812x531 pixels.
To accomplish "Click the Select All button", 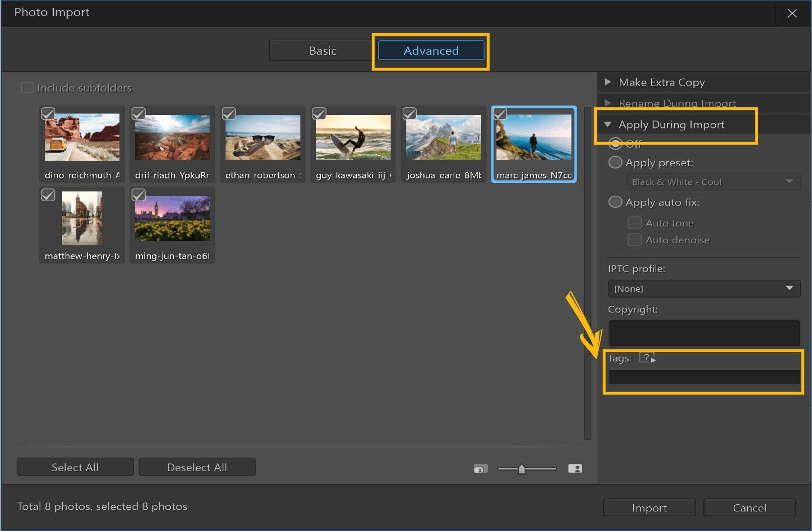I will pyautogui.click(x=75, y=467).
